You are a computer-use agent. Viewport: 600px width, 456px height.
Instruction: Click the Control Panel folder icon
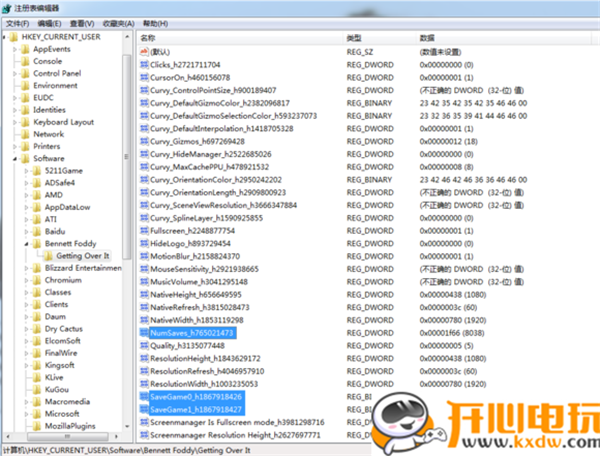[x=25, y=73]
